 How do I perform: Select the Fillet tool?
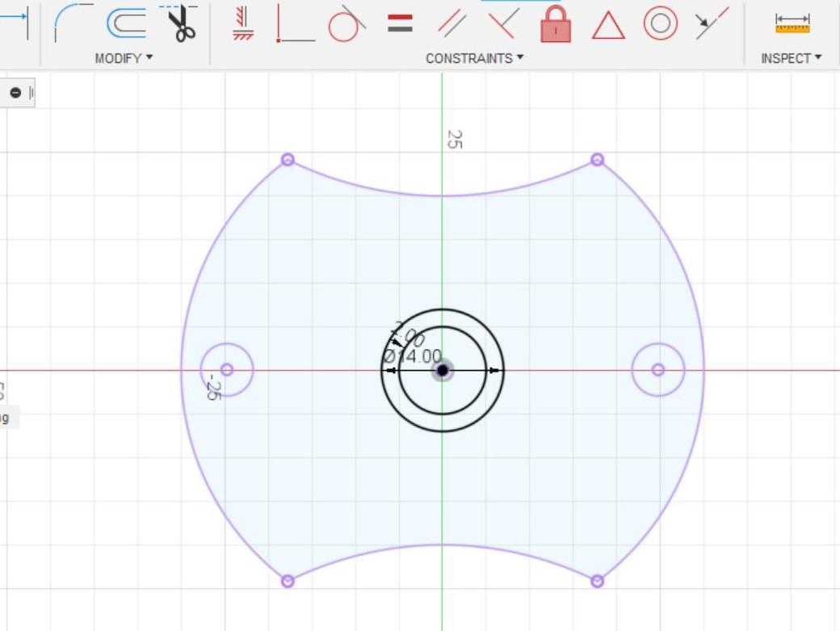click(x=73, y=23)
